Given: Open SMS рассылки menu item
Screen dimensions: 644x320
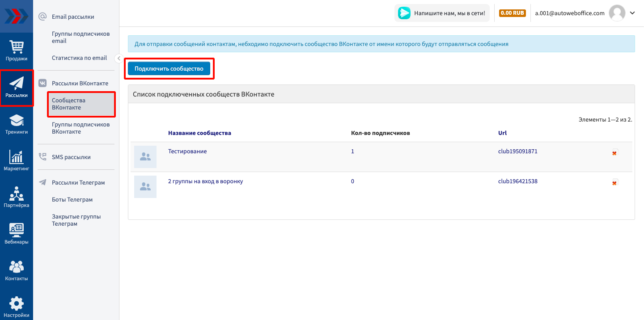Looking at the screenshot, I should pos(71,157).
